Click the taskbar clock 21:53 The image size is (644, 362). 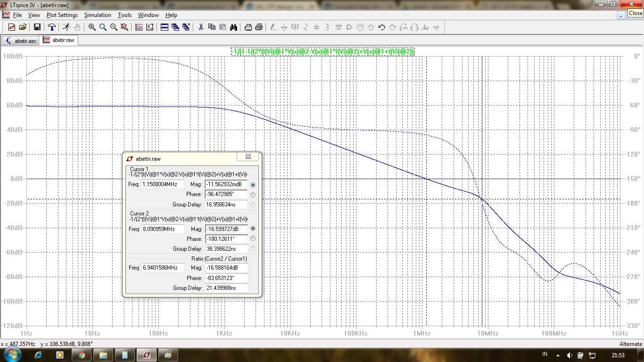tap(618, 355)
